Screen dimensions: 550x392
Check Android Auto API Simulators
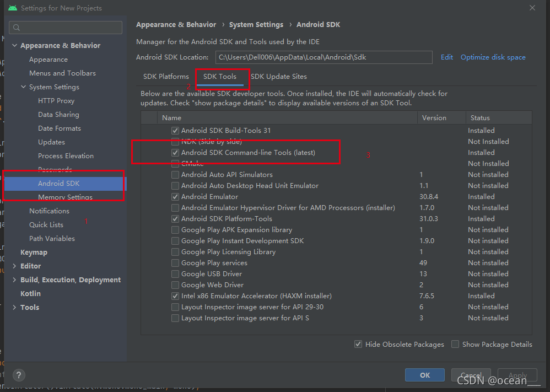point(175,175)
